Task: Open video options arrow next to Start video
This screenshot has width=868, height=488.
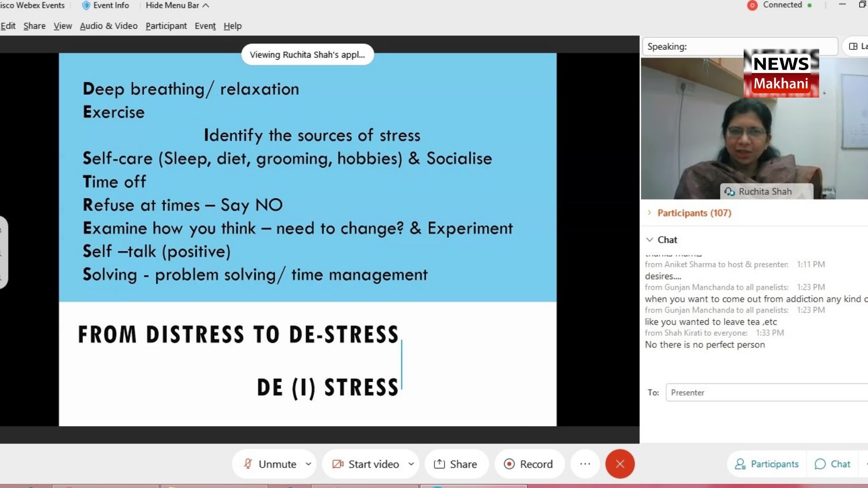Action: tap(411, 464)
